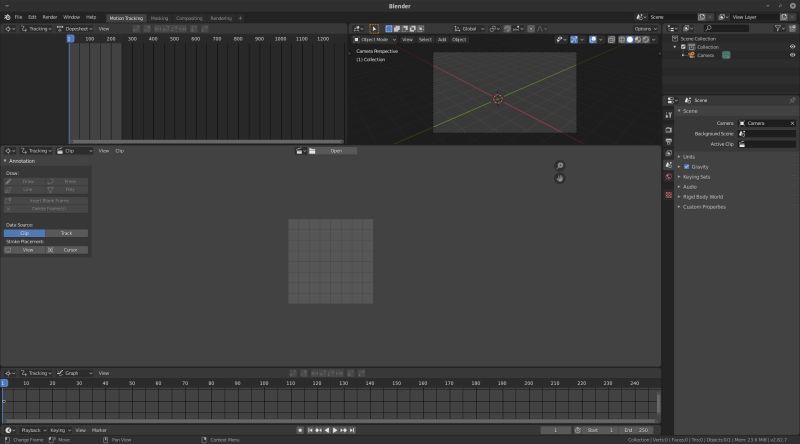Play animation forward
Screen dimensions: 800x444
coord(335,430)
